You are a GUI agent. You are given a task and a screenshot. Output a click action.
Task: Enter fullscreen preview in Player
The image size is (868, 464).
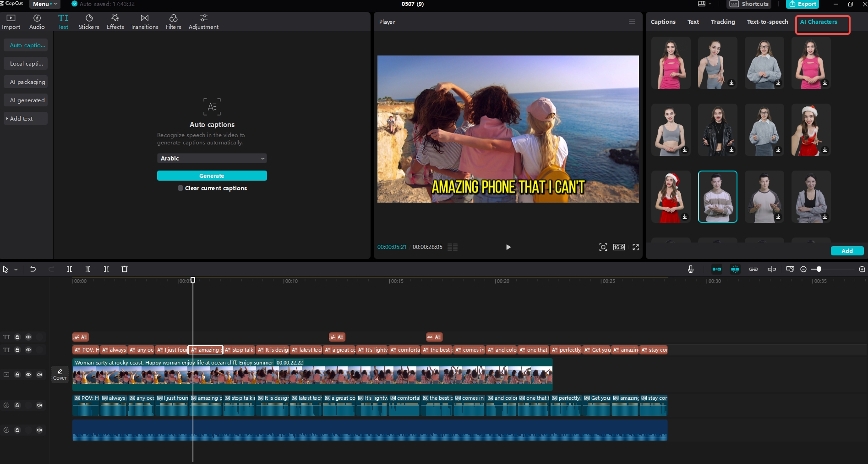(636, 247)
